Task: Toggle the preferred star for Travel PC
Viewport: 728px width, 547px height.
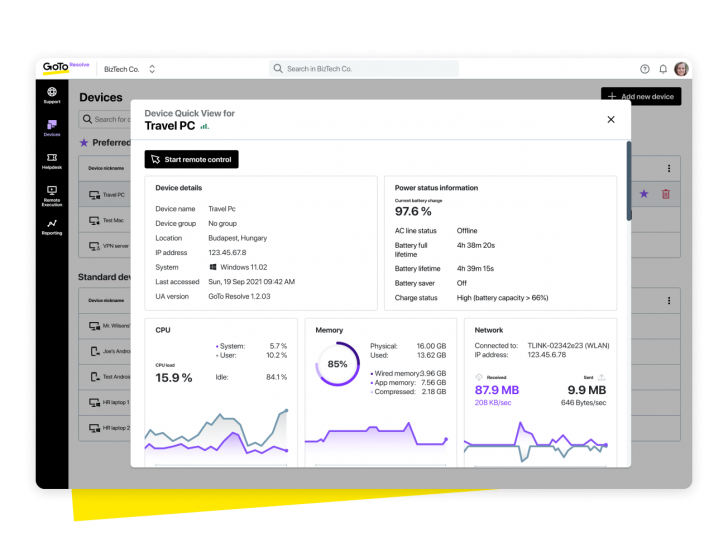Action: 644,194
